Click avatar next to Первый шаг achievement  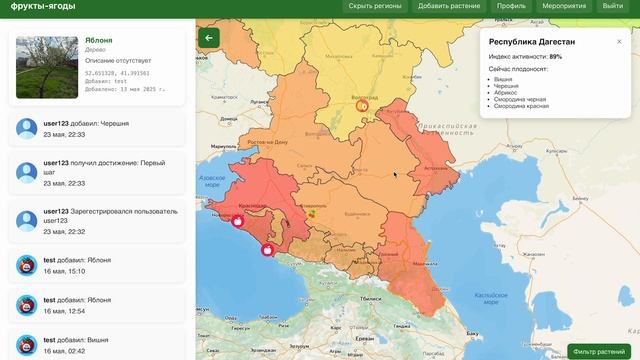(27, 173)
